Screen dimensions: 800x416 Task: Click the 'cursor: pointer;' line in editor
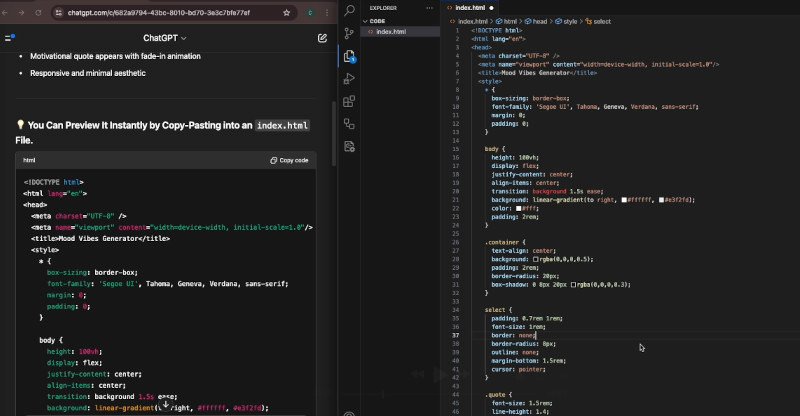point(518,370)
